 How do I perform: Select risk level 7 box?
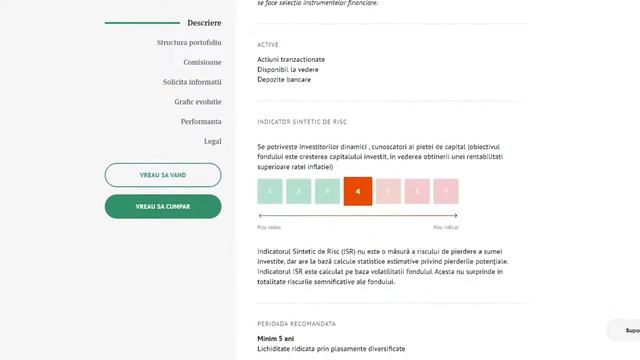pos(446,191)
